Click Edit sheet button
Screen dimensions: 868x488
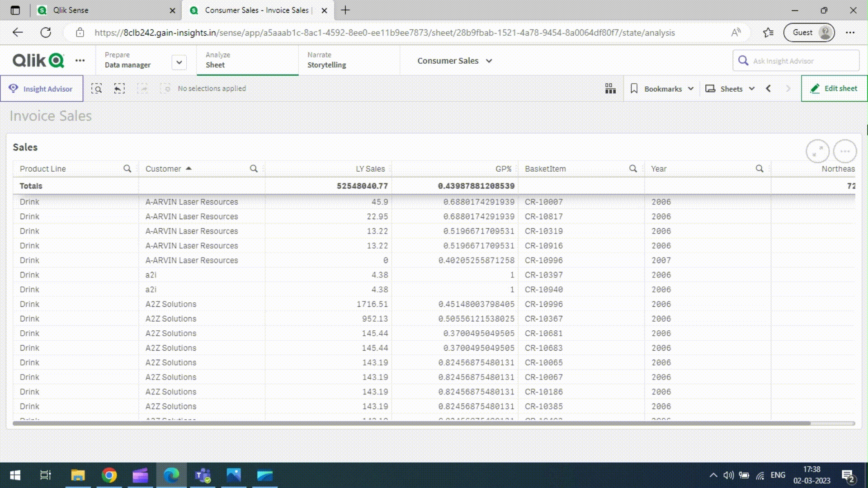tap(834, 89)
